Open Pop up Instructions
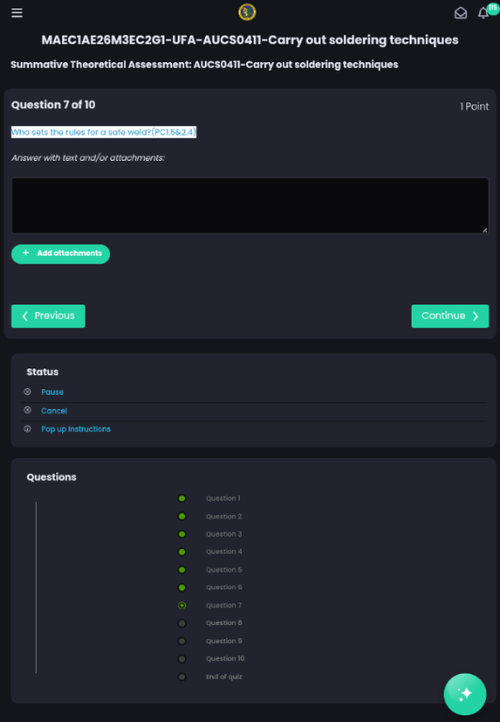 click(x=76, y=429)
